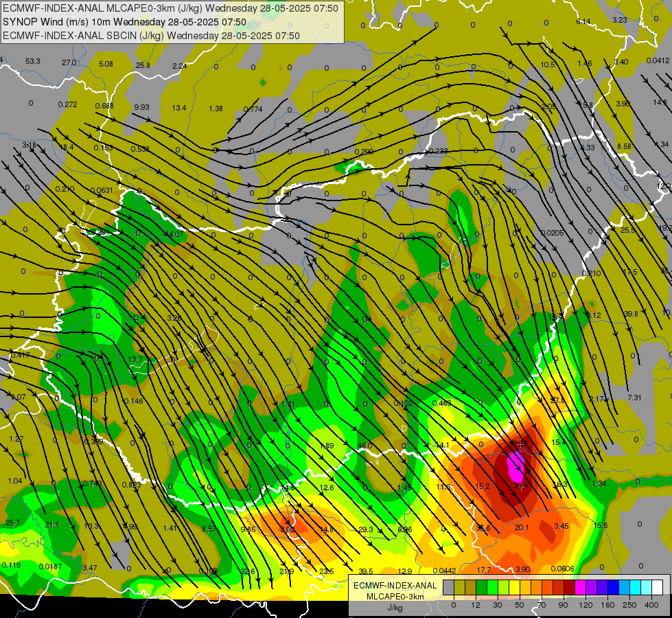Click the map value 0.688
This screenshot has height=618, width=672.
[x=104, y=106]
